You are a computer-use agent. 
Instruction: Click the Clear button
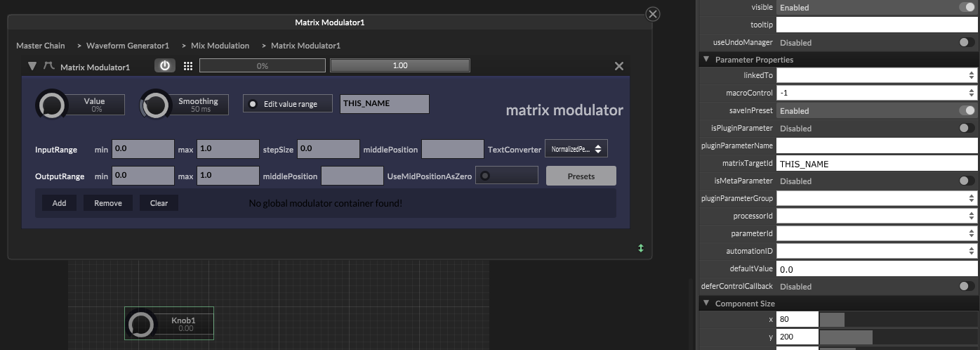click(x=159, y=203)
